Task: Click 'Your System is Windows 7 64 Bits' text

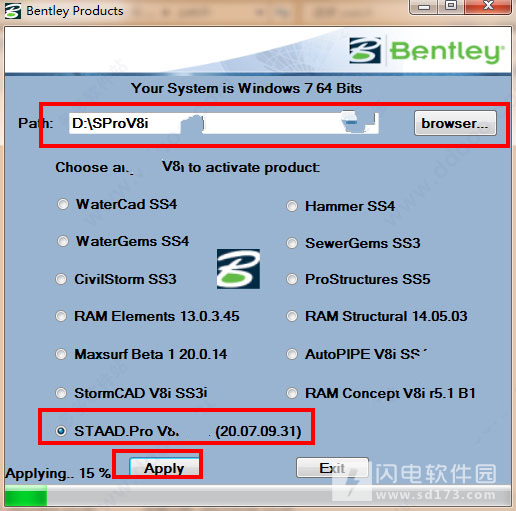Action: coord(247,89)
